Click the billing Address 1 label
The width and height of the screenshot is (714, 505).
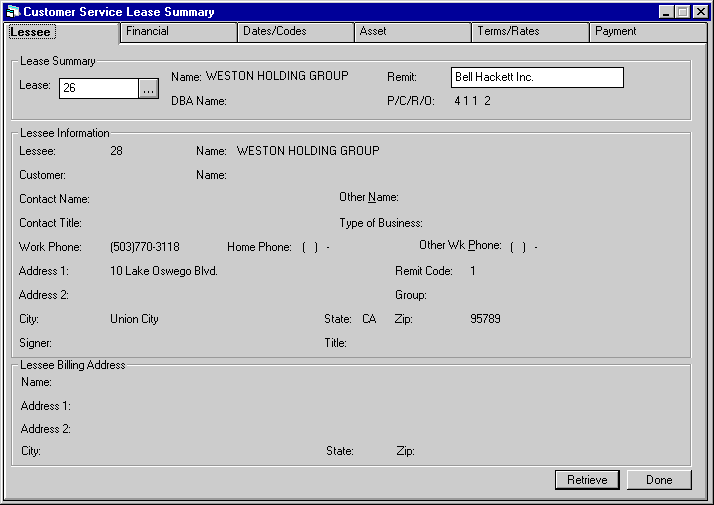coord(46,406)
